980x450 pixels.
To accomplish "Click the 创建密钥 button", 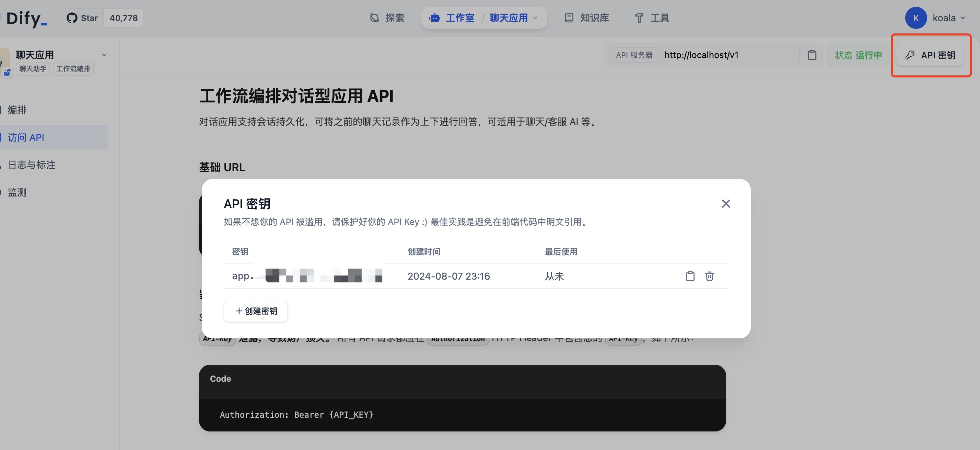I will (x=256, y=311).
